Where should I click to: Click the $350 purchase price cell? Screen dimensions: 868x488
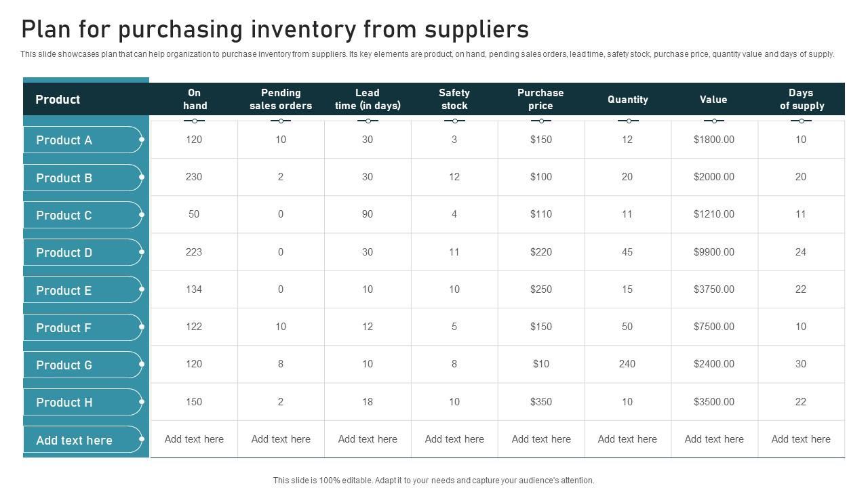(x=541, y=402)
